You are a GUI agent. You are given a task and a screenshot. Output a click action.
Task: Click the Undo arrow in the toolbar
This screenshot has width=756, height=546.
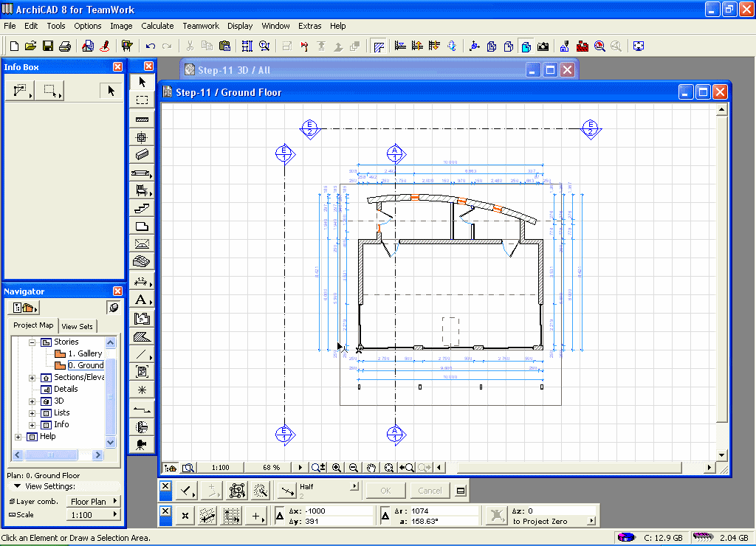pos(151,46)
